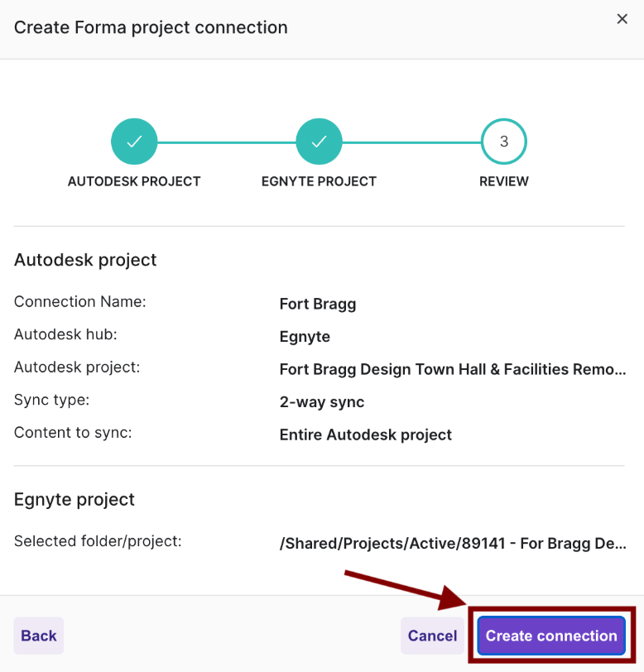Click the Egnyte project section heading
Viewport: 644px width, 672px height.
pyautogui.click(x=74, y=500)
